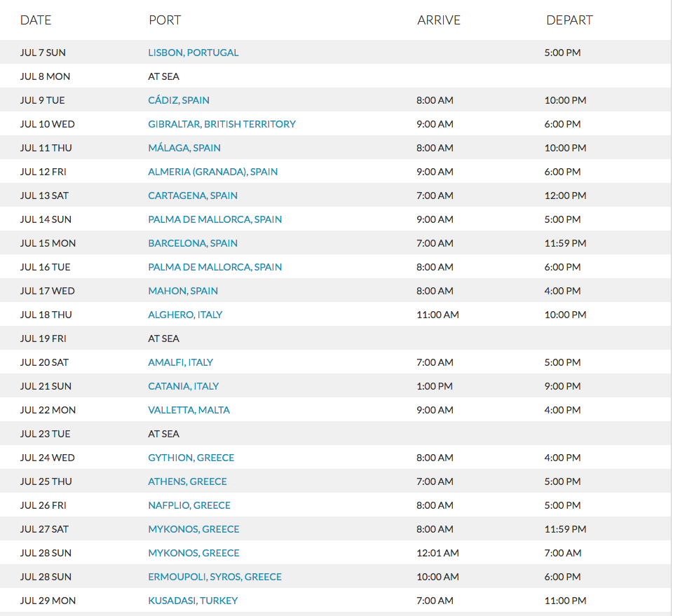Select the Valletta, Malta link

pos(189,410)
